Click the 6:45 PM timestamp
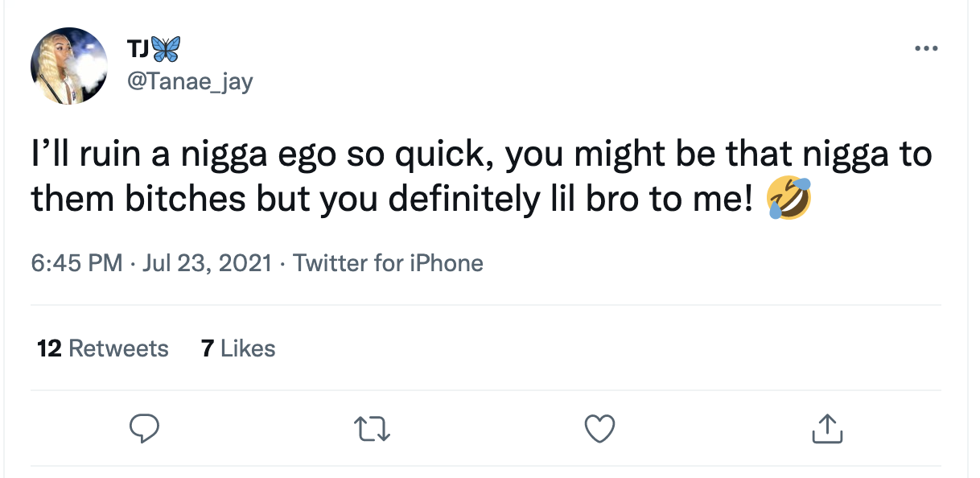 click(77, 263)
